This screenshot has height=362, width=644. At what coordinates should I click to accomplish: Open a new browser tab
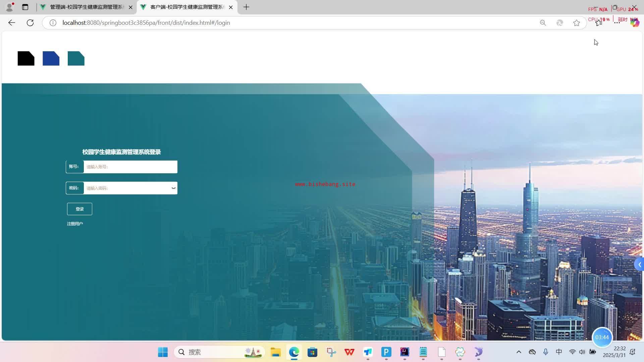click(x=246, y=7)
